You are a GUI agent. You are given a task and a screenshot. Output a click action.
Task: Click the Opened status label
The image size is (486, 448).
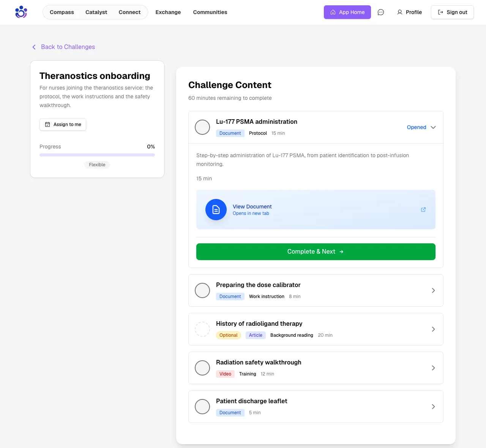pos(417,127)
